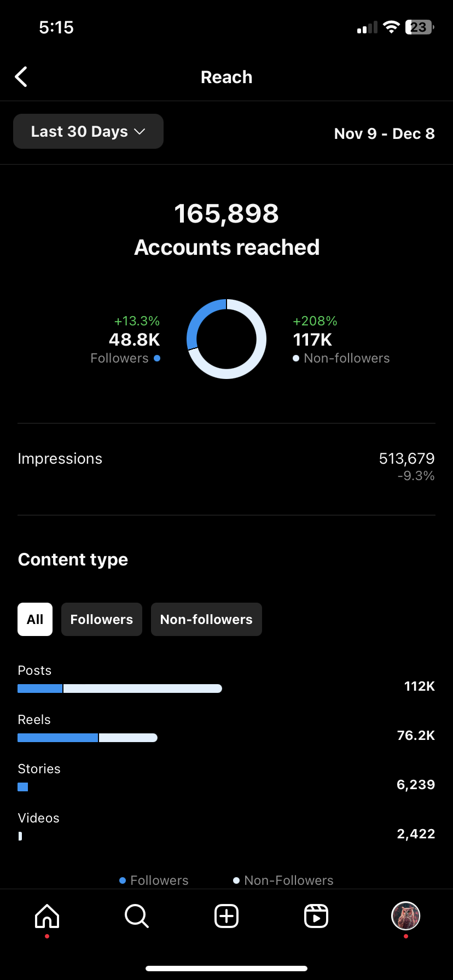Screen dimensions: 453x980
Task: Tap the Stories blue bar
Action: click(x=22, y=787)
